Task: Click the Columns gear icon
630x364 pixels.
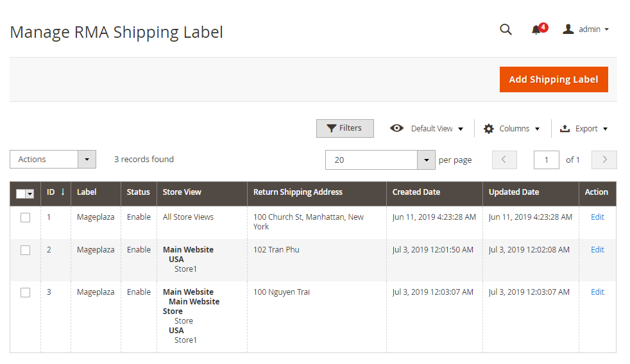Action: tap(489, 129)
